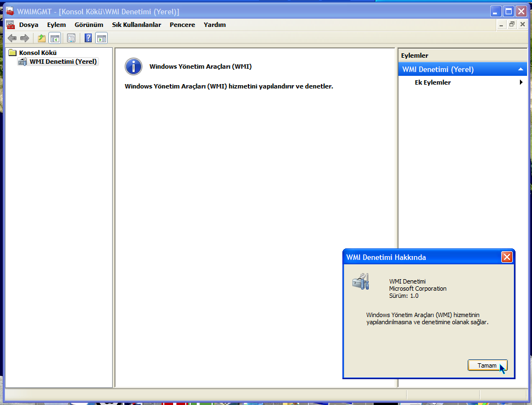Select the Konsol Kökü tree root label
The height and width of the screenshot is (405, 532).
pos(38,53)
